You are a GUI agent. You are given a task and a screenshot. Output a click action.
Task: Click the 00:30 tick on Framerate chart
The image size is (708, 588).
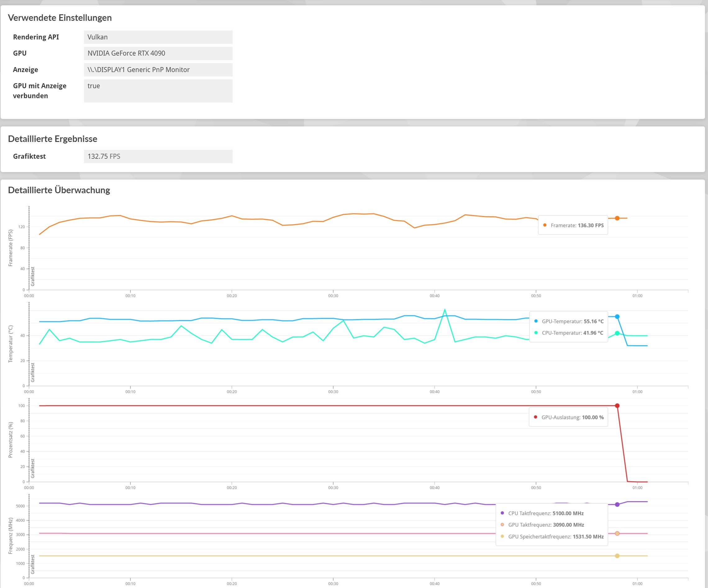333,296
